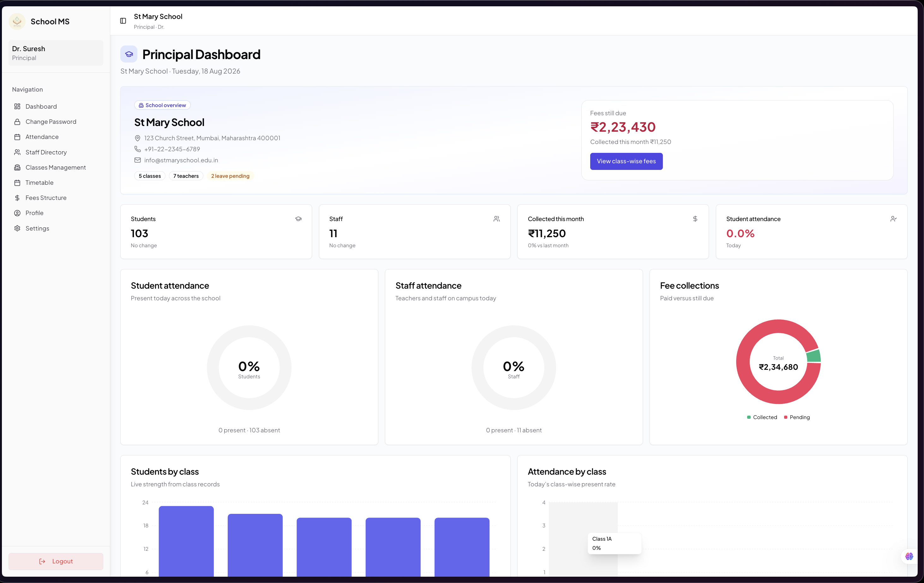Click the graduation cap icon beside Principal Dashboard

tap(129, 54)
